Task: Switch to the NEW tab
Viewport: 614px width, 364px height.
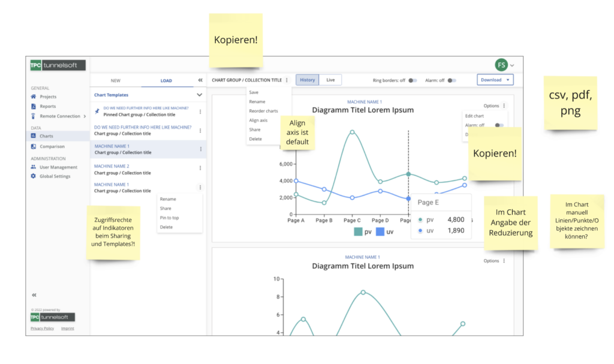Action: [116, 80]
